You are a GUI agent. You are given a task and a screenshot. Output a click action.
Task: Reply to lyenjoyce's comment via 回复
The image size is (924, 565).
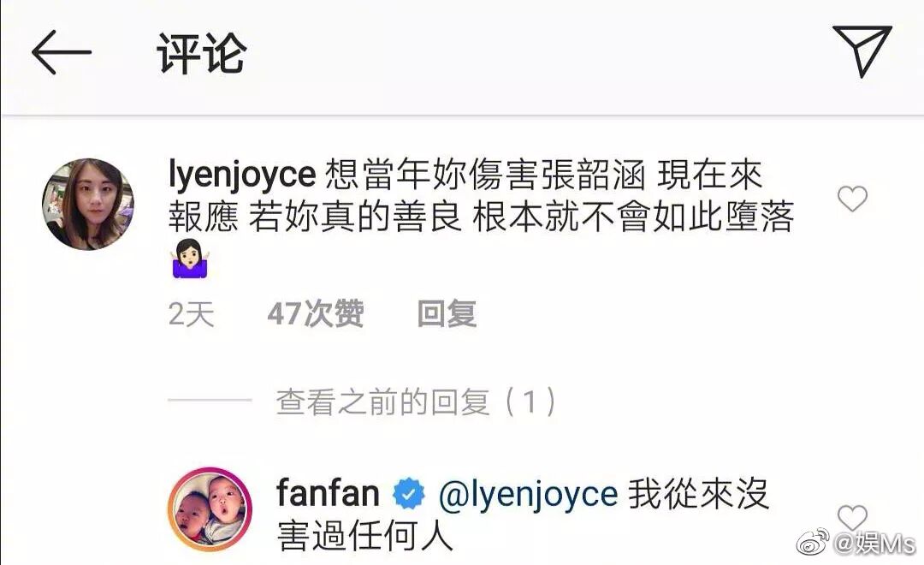[x=447, y=313]
